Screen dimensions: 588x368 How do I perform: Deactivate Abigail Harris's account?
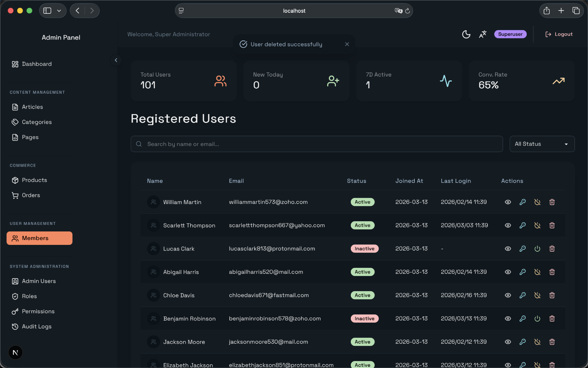pyautogui.click(x=537, y=272)
